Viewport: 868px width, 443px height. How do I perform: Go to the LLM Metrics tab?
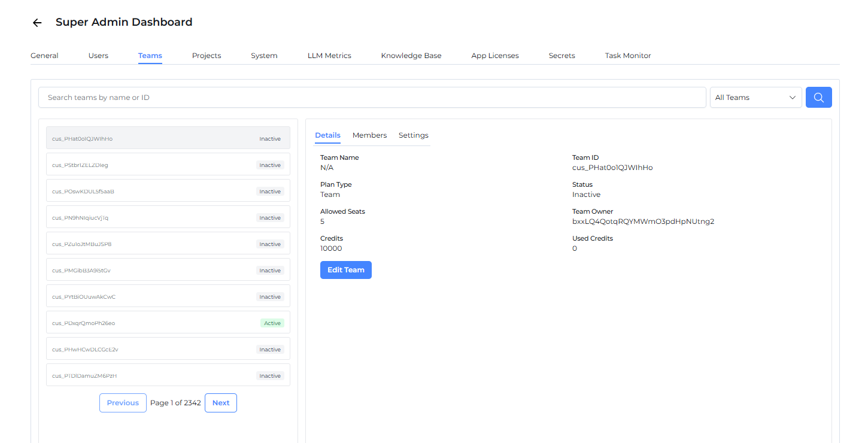[x=329, y=56]
